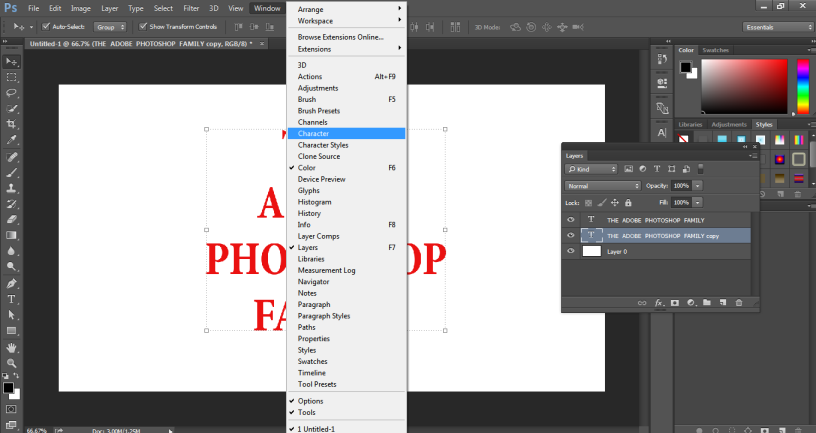Choose Character from Window menu
Screen dimensions: 816x433
[x=347, y=134]
